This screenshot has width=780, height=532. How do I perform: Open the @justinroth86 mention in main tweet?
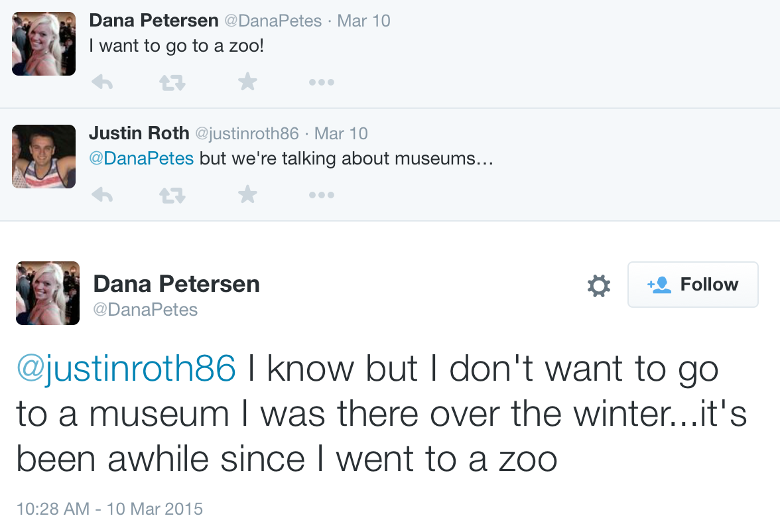(126, 369)
